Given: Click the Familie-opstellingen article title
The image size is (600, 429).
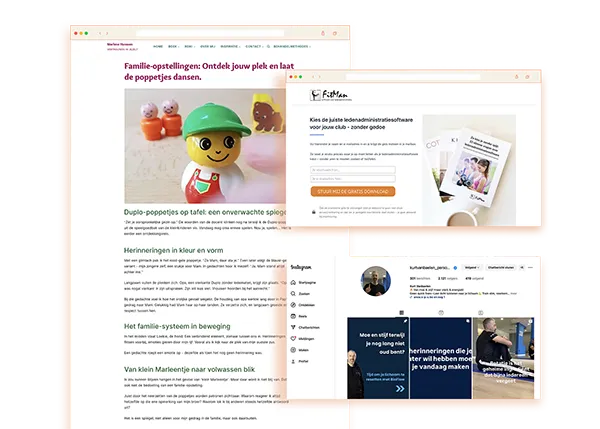Looking at the screenshot, I should (x=209, y=72).
